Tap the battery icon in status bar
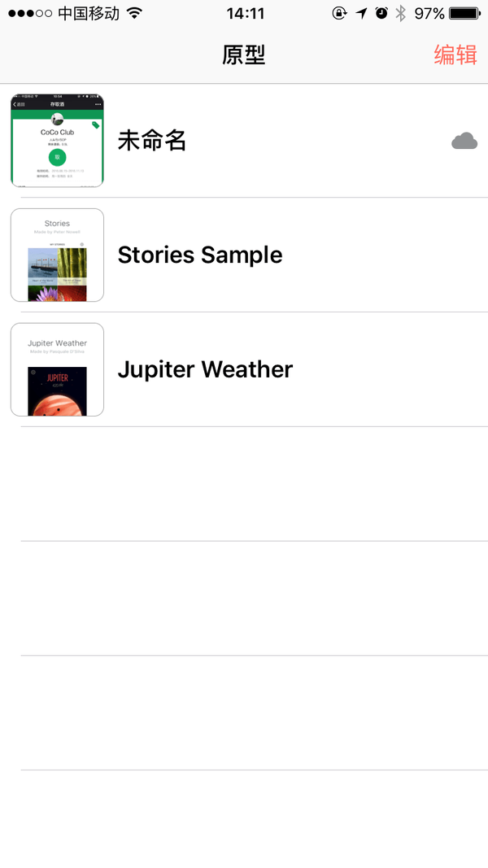 [464, 13]
